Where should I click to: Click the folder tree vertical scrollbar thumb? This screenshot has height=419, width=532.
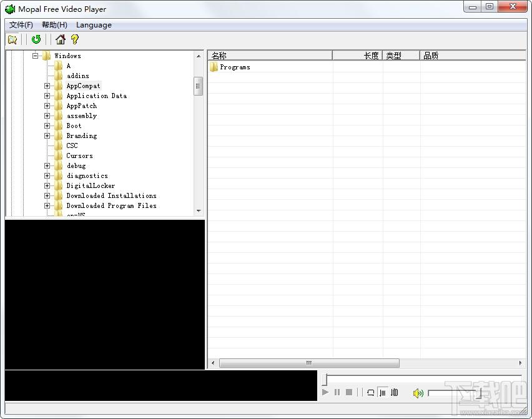[199, 86]
